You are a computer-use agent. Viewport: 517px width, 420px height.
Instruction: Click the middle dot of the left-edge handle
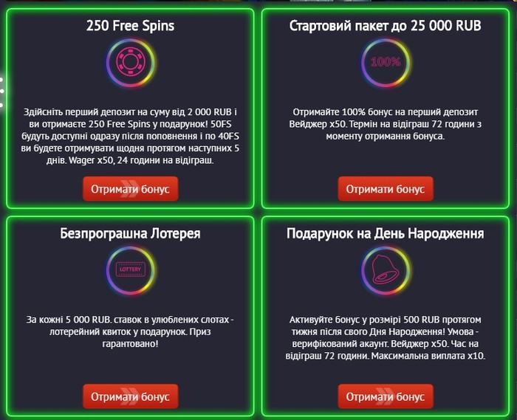[2, 92]
